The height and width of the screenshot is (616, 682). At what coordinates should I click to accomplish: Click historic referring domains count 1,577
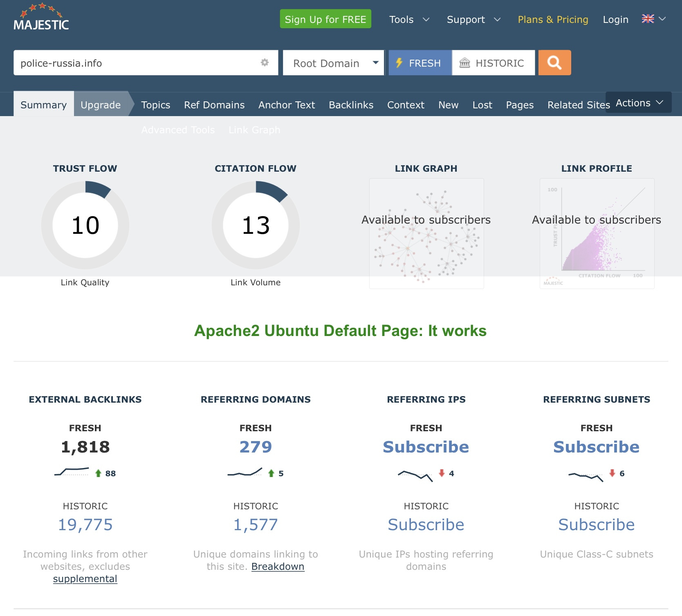256,524
